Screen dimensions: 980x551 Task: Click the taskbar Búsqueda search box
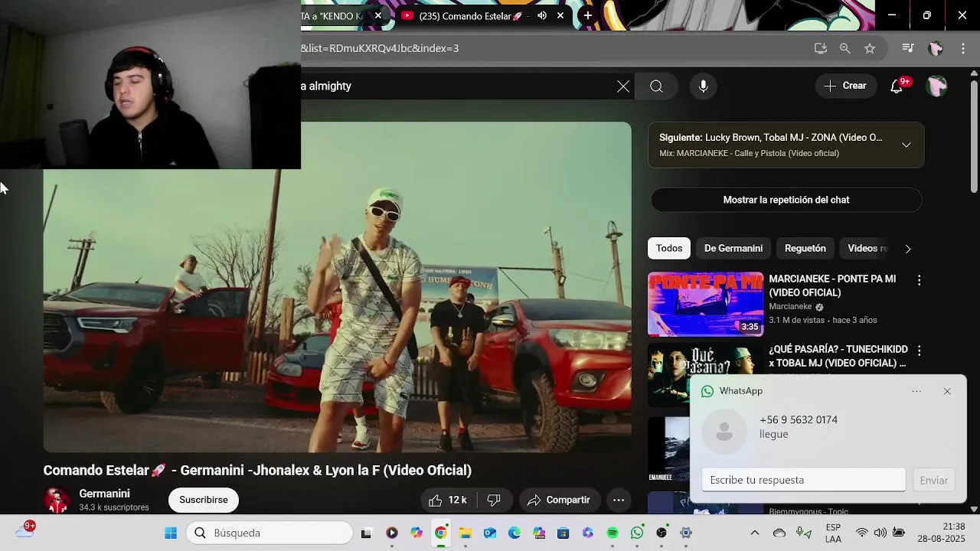[x=269, y=533]
